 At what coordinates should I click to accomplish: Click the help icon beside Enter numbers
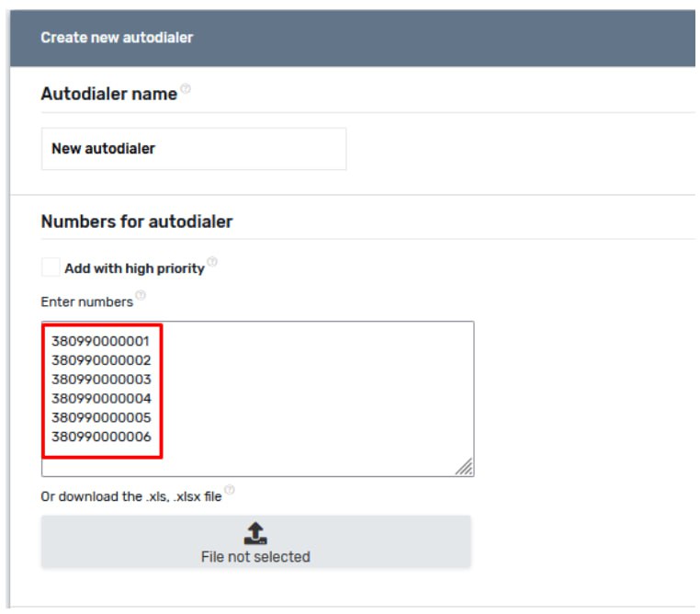141,296
